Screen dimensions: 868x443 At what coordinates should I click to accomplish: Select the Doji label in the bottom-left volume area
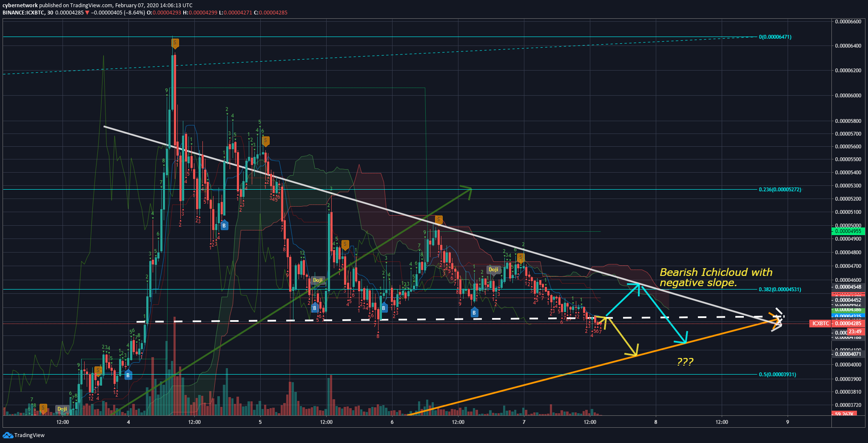click(x=62, y=409)
